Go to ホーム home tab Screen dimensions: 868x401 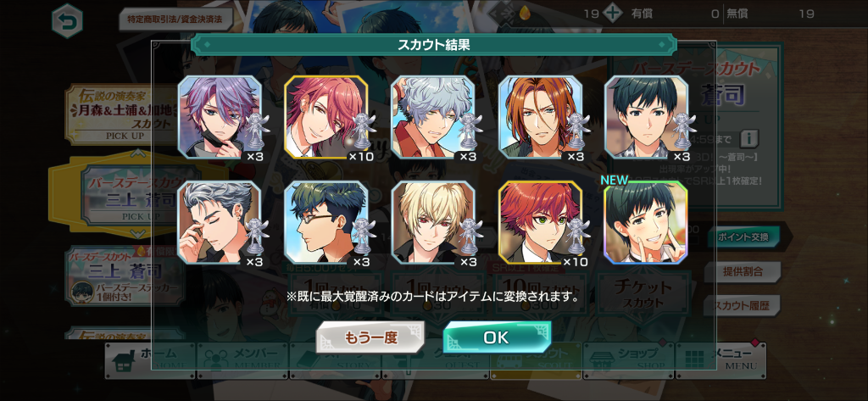(x=151, y=360)
